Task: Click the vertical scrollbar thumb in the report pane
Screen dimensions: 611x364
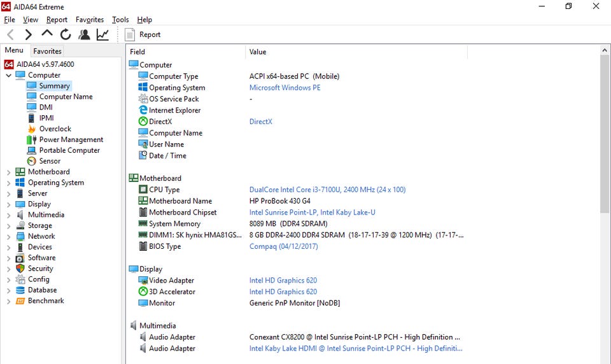Action: click(x=605, y=134)
